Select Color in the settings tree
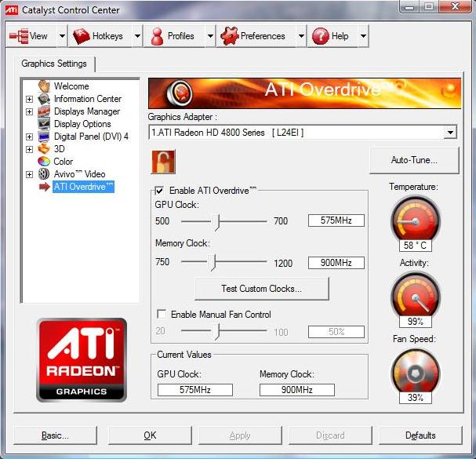Viewport: 476px width, 459px height. pos(64,162)
